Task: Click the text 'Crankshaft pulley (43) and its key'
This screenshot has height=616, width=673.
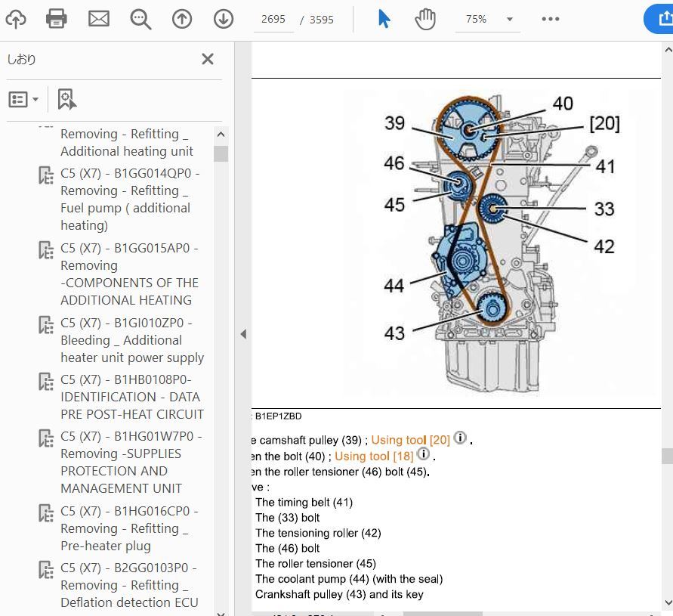Action: 339,594
